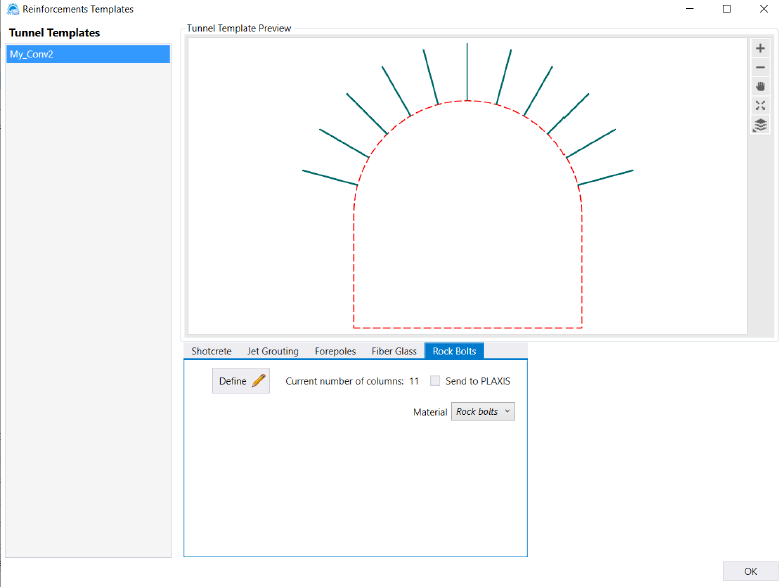Screen dimensions: 783x587
Task: Click the zoom in plus icon
Action: (x=760, y=49)
